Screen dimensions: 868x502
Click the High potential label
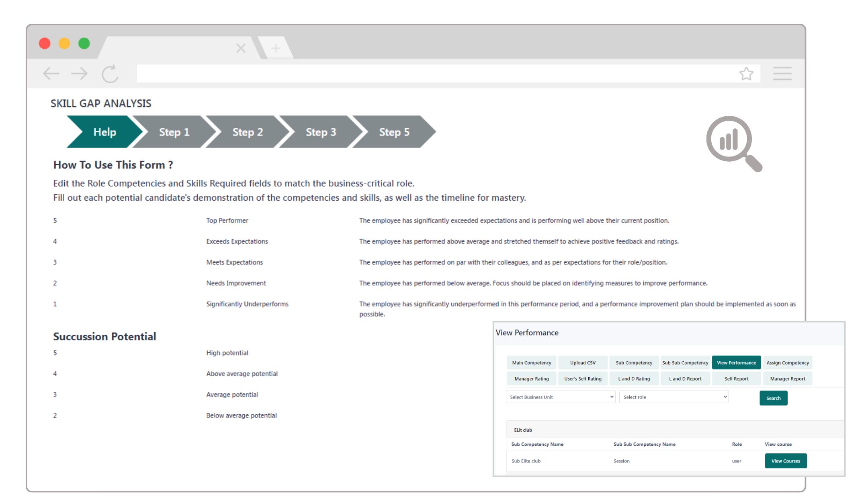227,353
